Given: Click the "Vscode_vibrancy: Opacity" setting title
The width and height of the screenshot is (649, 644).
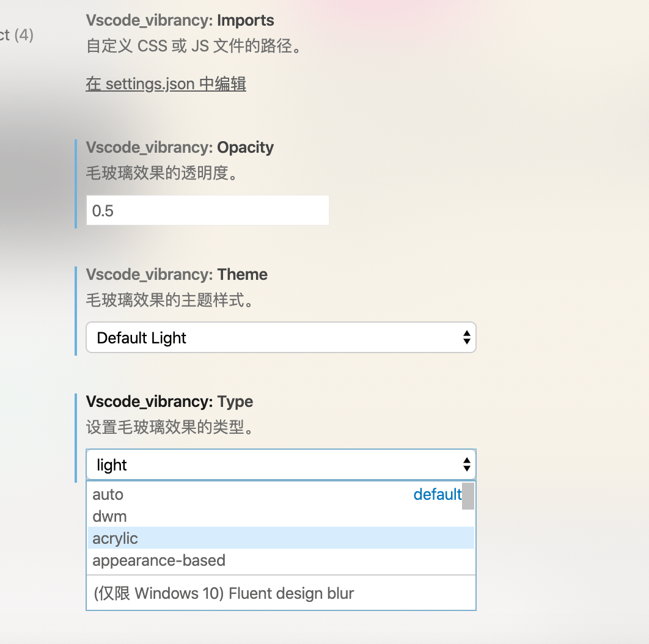Looking at the screenshot, I should click(x=180, y=147).
